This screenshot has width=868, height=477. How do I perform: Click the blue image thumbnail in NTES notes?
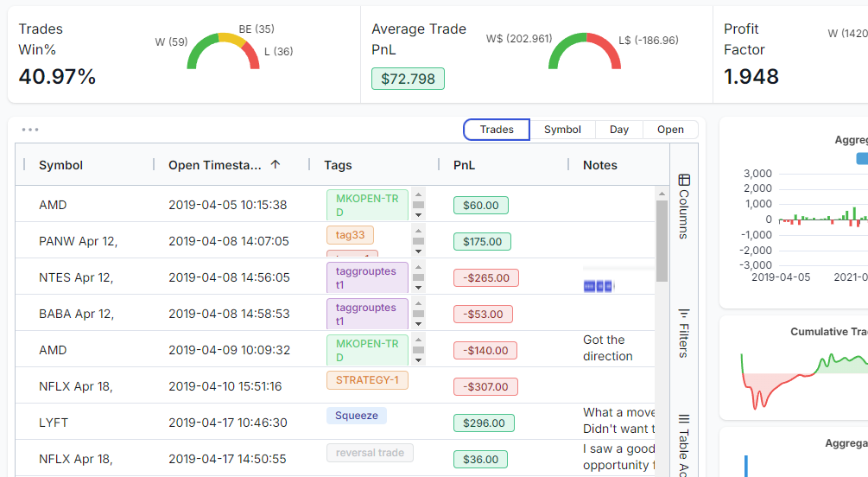pyautogui.click(x=599, y=285)
